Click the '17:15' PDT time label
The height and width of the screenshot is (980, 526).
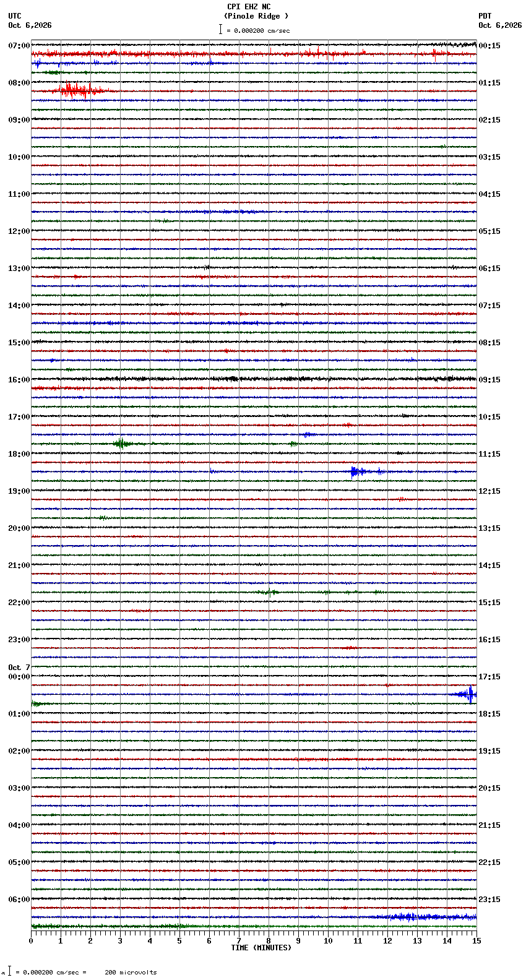click(x=489, y=677)
